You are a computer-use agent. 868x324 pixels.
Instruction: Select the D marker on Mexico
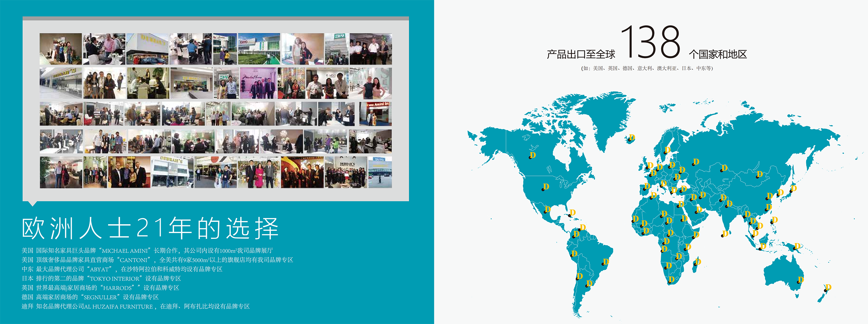[547, 209]
